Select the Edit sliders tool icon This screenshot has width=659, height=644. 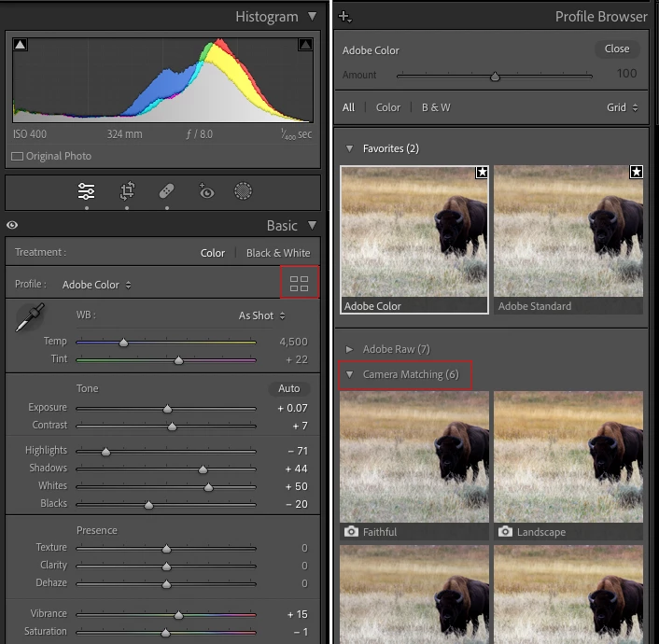86,191
